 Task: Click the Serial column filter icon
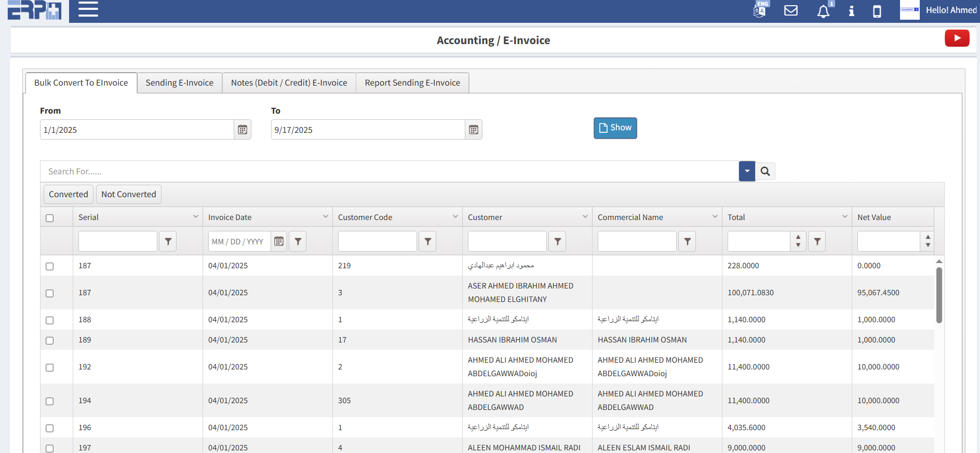pyautogui.click(x=168, y=241)
